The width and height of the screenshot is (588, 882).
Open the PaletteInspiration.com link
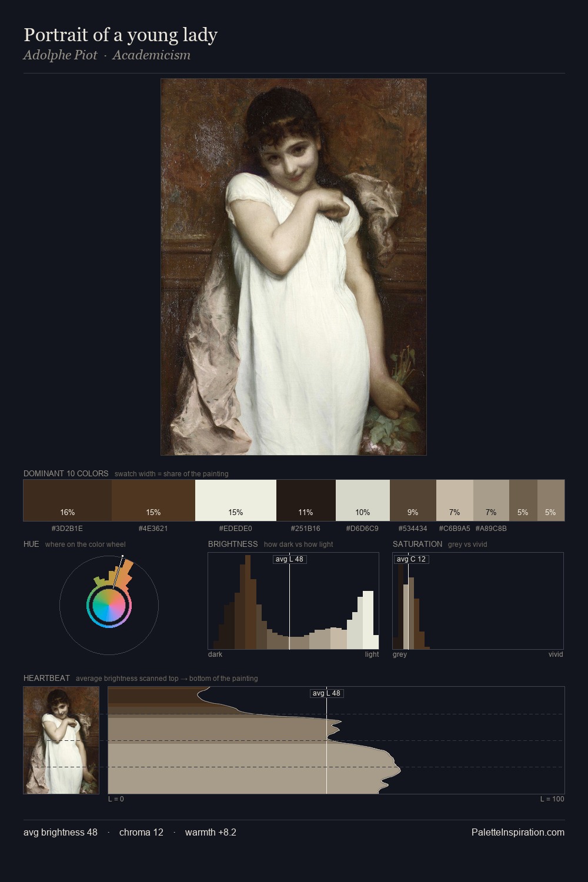[518, 832]
